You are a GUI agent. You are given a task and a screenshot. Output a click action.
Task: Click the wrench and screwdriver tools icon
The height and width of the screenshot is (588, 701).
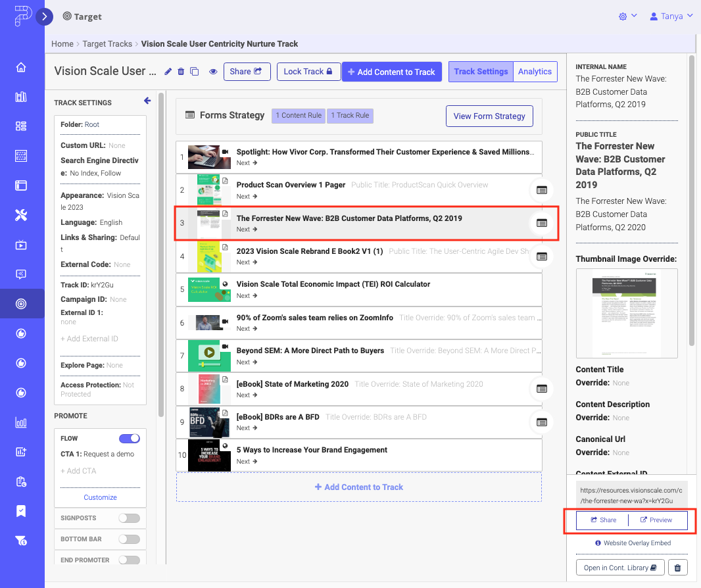(21, 215)
